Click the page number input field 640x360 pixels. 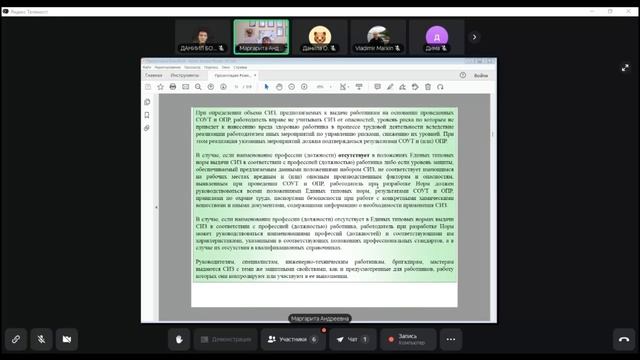coord(236,87)
